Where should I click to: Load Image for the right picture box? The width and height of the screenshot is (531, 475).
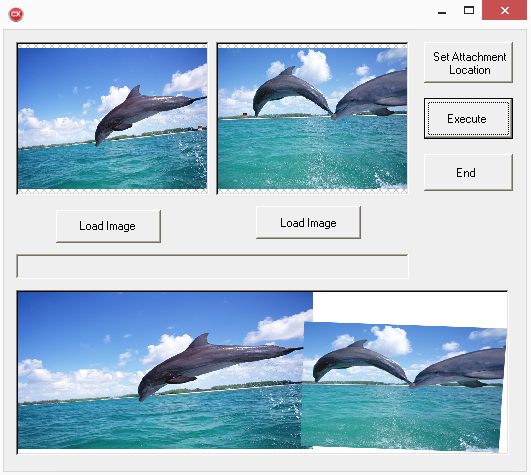coord(309,223)
